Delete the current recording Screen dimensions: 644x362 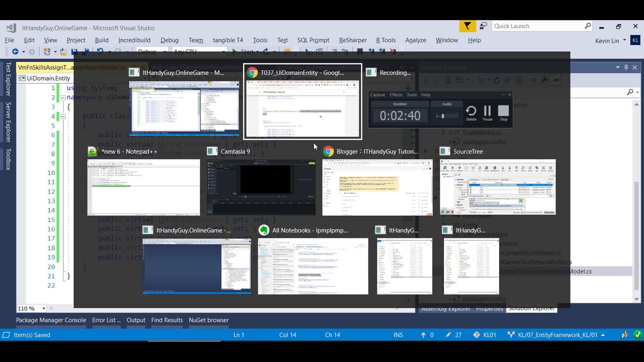pos(471,113)
